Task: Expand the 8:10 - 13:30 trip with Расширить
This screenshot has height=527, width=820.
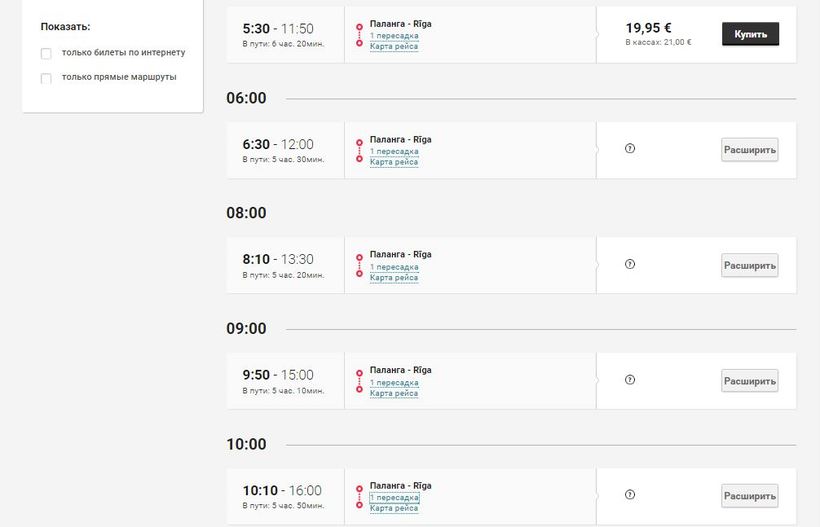Action: pos(750,265)
